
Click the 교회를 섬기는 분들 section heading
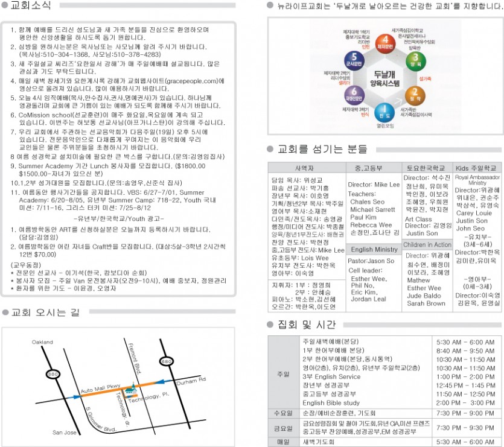[322, 149]
